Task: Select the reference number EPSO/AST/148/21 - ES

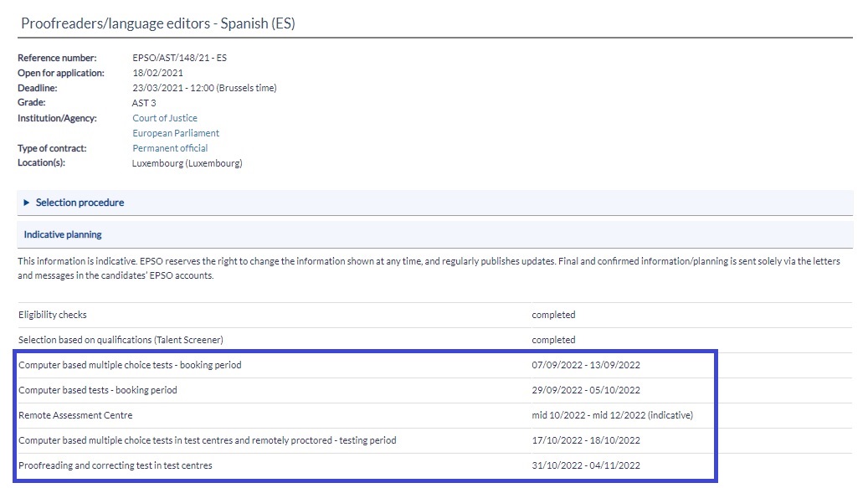Action: 179,58
